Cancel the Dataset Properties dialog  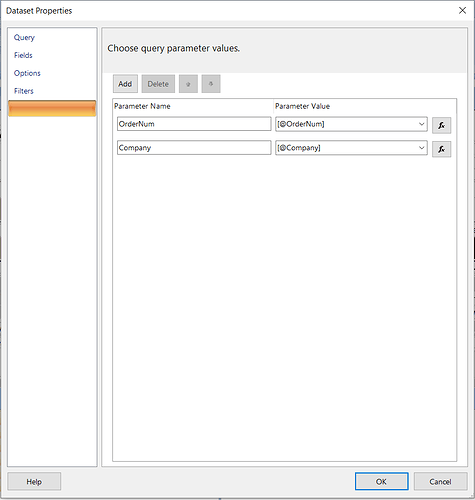click(x=440, y=481)
